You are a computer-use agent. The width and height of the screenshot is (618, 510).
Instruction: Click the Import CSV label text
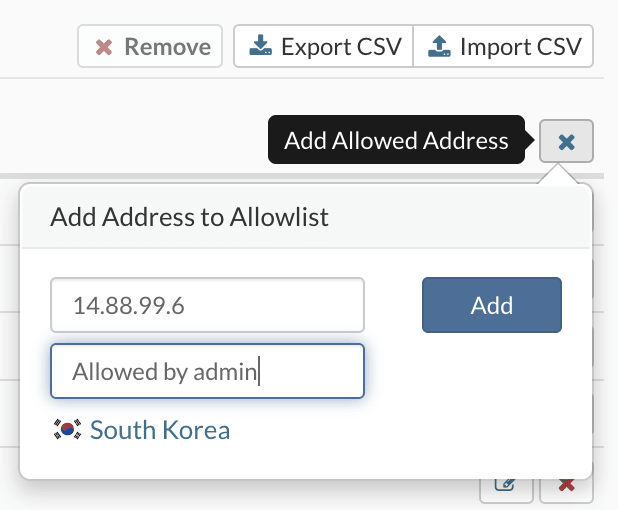point(521,47)
